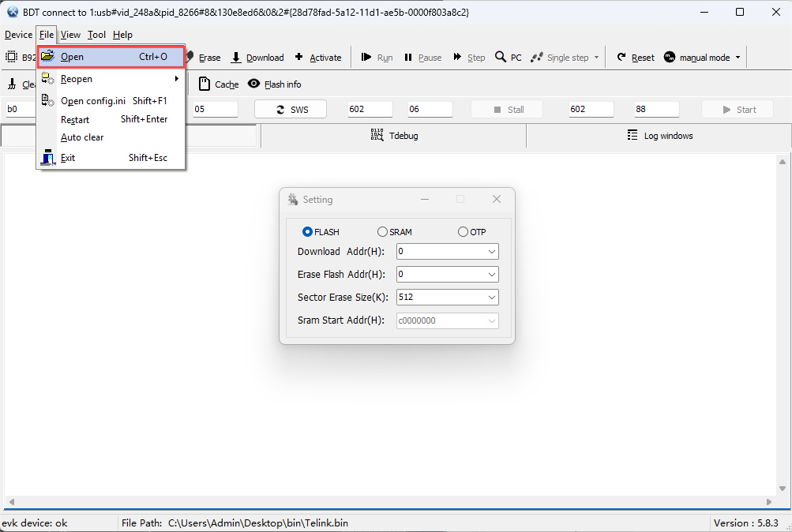The height and width of the screenshot is (532, 792).
Task: Expand the Download Addr(H) dropdown
Action: click(x=491, y=251)
